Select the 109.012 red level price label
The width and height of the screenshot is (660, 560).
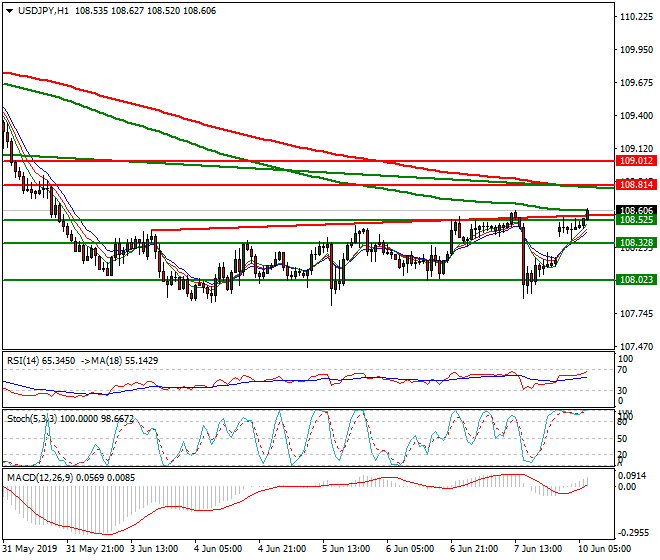point(636,160)
